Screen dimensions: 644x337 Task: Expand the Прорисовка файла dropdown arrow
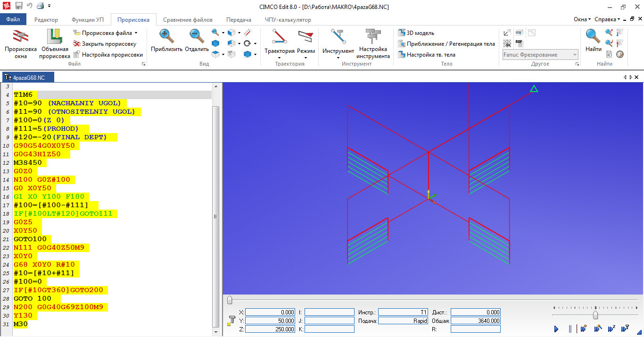[x=136, y=33]
